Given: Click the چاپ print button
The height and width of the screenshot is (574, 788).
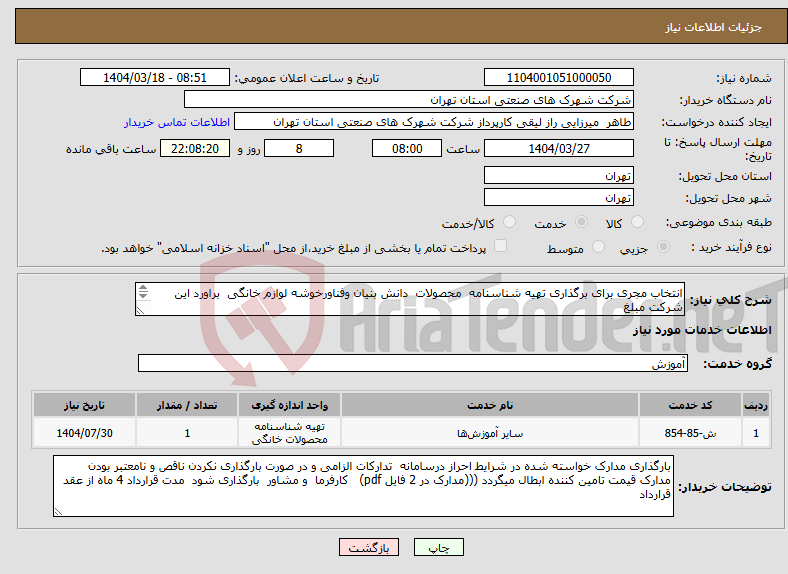Looking at the screenshot, I should (x=439, y=547).
